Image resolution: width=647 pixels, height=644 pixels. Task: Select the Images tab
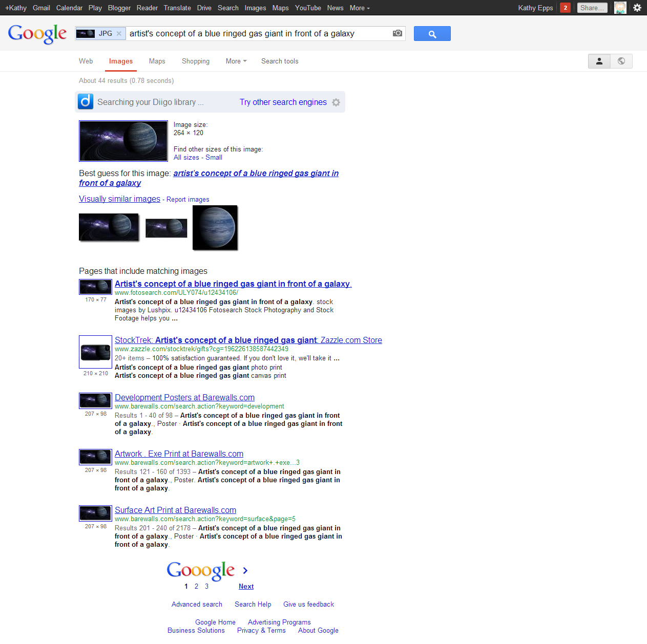(x=121, y=61)
